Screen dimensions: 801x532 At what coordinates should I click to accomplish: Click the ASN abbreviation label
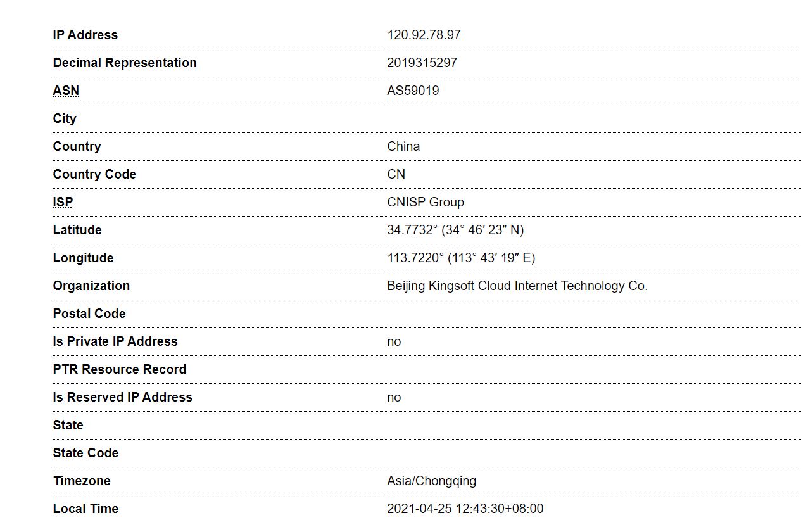click(66, 91)
